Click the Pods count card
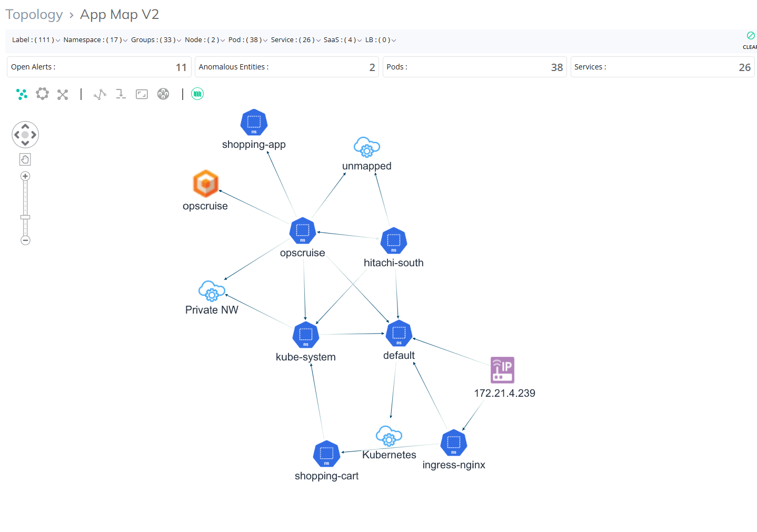 (x=475, y=67)
